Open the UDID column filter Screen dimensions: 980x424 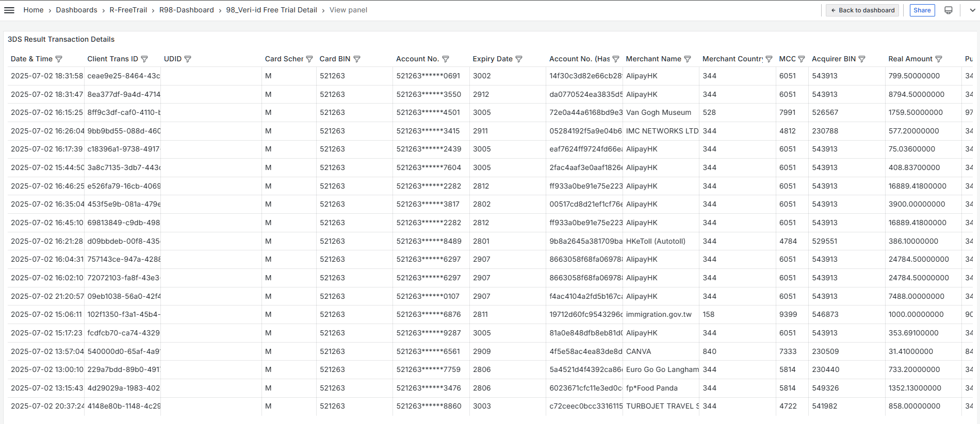(188, 59)
